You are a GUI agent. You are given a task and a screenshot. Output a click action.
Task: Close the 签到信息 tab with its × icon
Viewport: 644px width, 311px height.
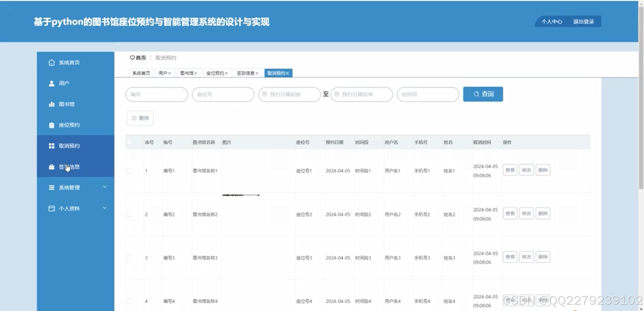[x=257, y=73]
